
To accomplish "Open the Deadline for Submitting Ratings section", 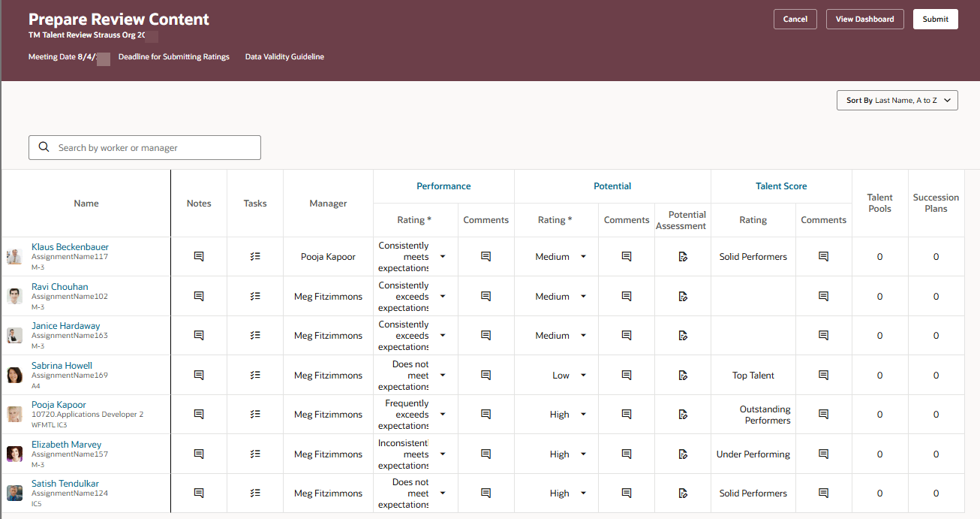I will [174, 56].
